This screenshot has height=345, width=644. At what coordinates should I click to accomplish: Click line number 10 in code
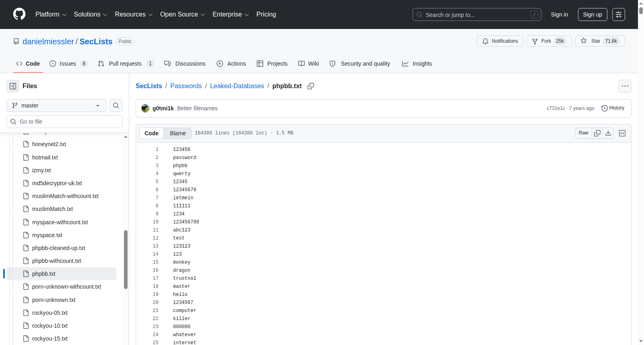click(x=155, y=222)
